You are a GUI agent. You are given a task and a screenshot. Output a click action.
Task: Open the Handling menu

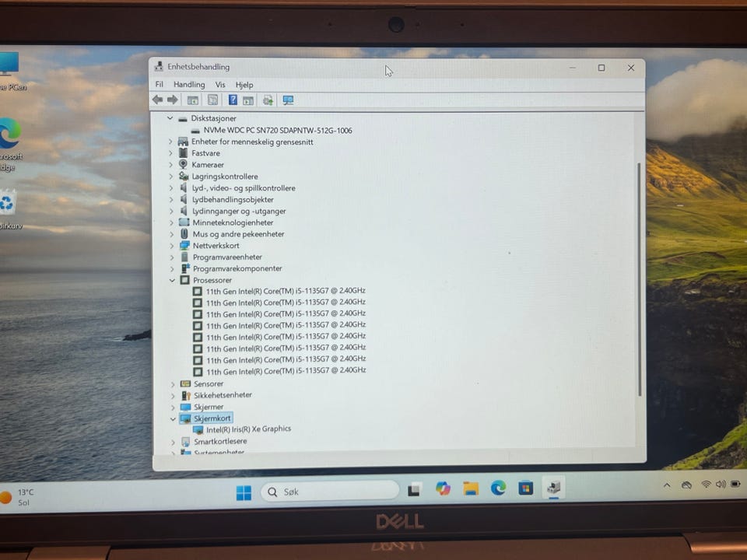(x=188, y=84)
